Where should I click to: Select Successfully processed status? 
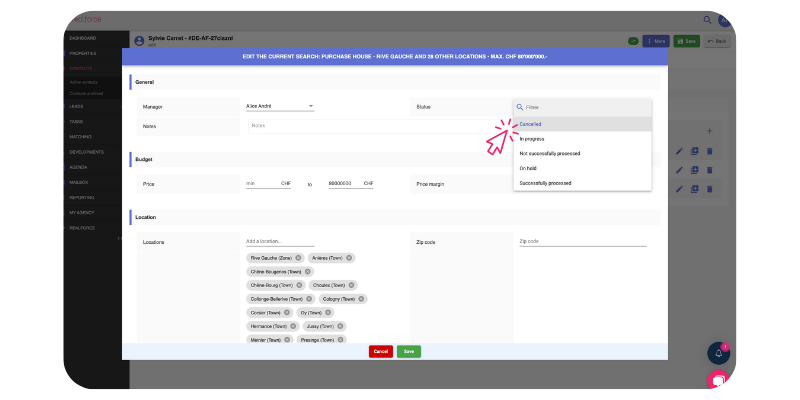[x=545, y=183]
